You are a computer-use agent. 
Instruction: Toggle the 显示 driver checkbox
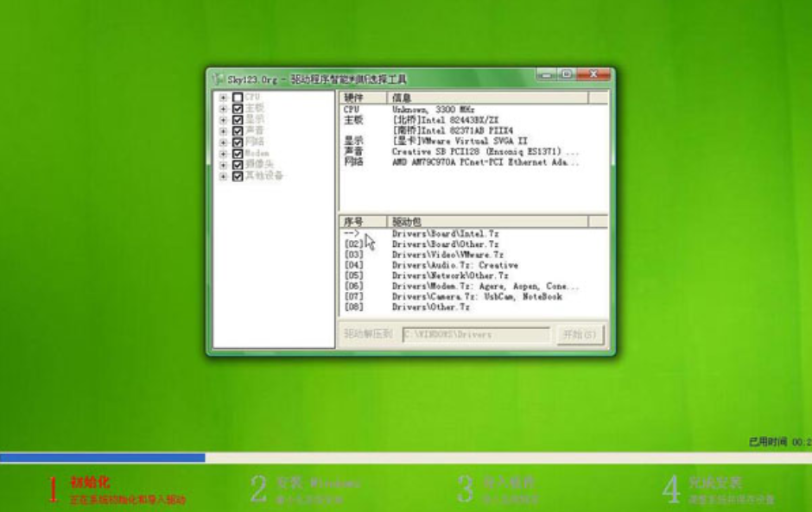[238, 120]
